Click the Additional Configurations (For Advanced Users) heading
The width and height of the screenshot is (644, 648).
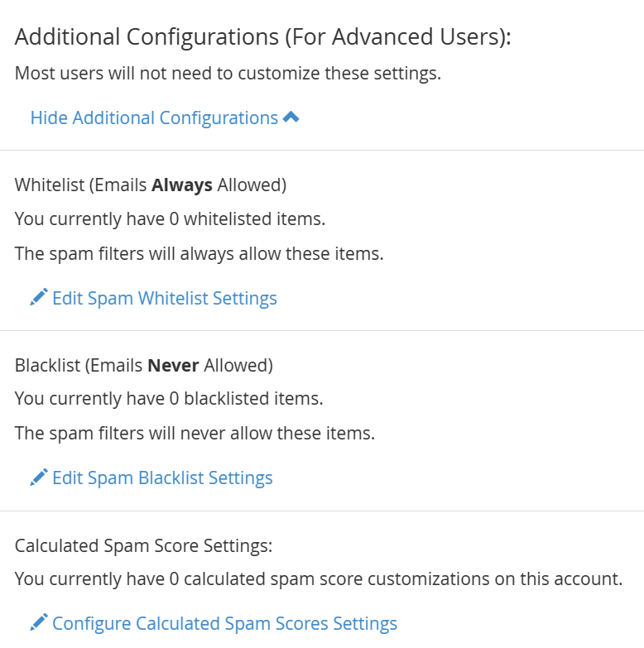(x=263, y=37)
